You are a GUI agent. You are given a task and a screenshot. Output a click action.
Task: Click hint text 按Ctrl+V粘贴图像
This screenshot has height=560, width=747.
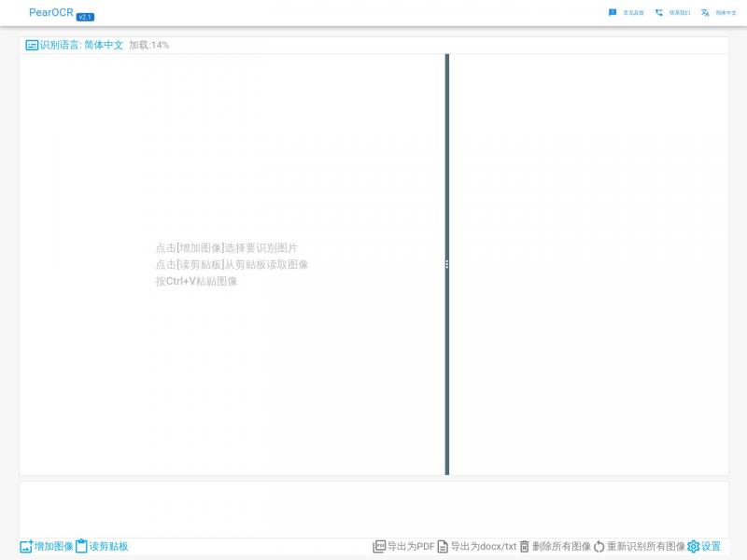coord(196,282)
